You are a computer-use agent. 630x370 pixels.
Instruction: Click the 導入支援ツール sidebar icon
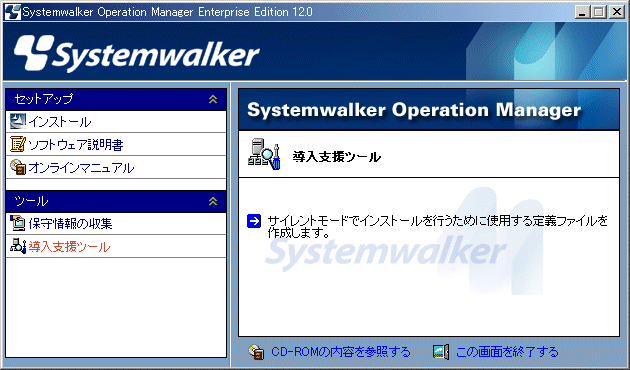18,246
